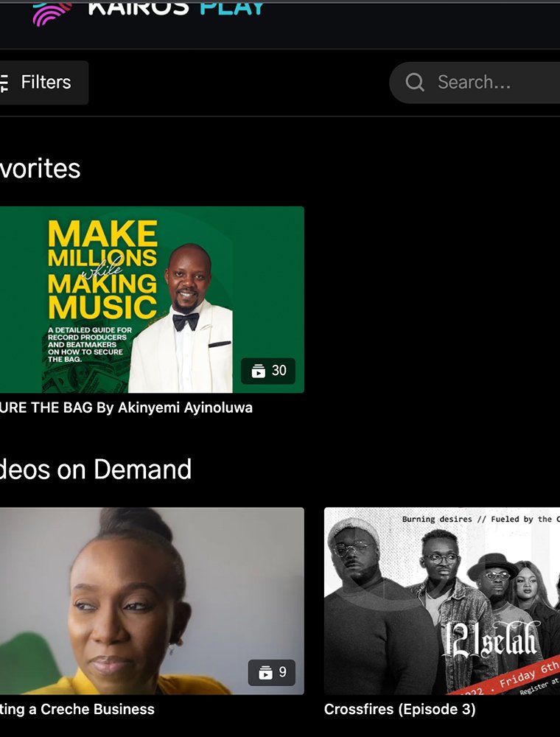Open the Creche Business video thumbnail
This screenshot has height=737, width=560.
[147, 590]
